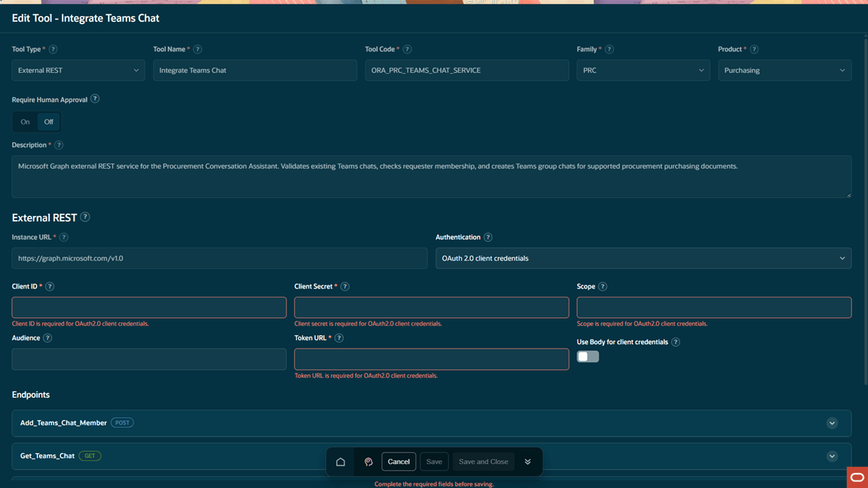Toggle Use Body for client credentials
The height and width of the screenshot is (488, 868).
588,357
